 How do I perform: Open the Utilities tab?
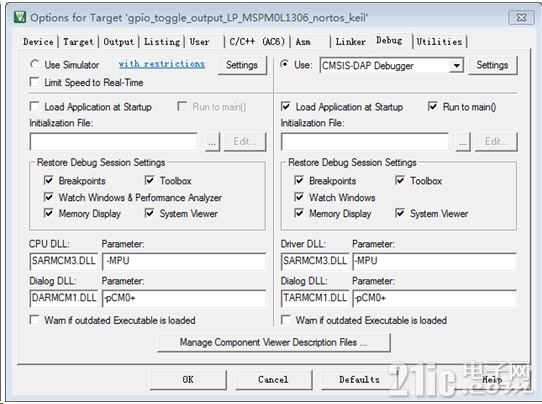click(x=439, y=42)
